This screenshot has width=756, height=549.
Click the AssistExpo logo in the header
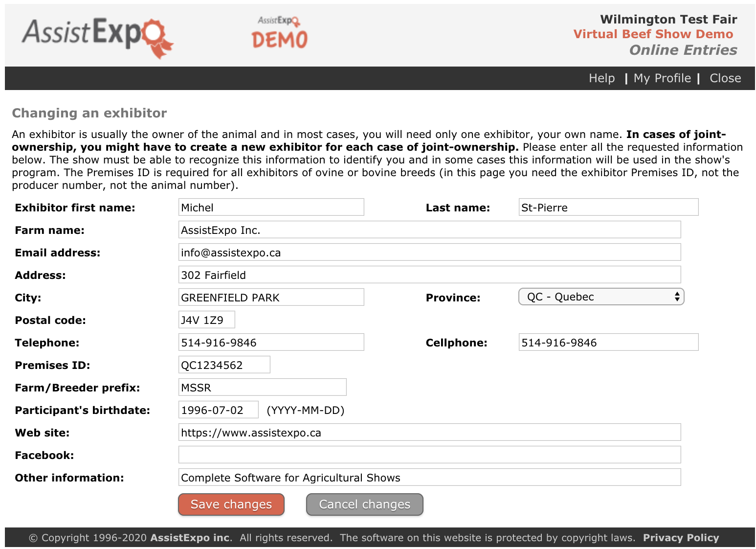pyautogui.click(x=97, y=36)
